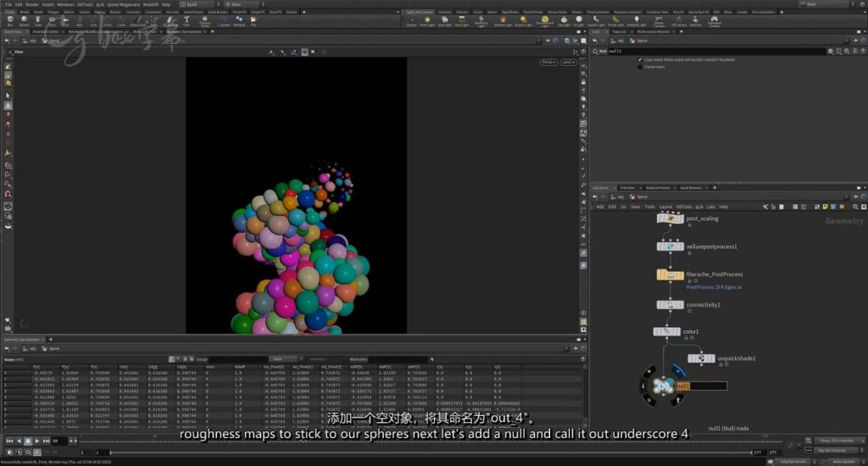
Task: Click the network editor find magnifier icon
Action: 855,207
